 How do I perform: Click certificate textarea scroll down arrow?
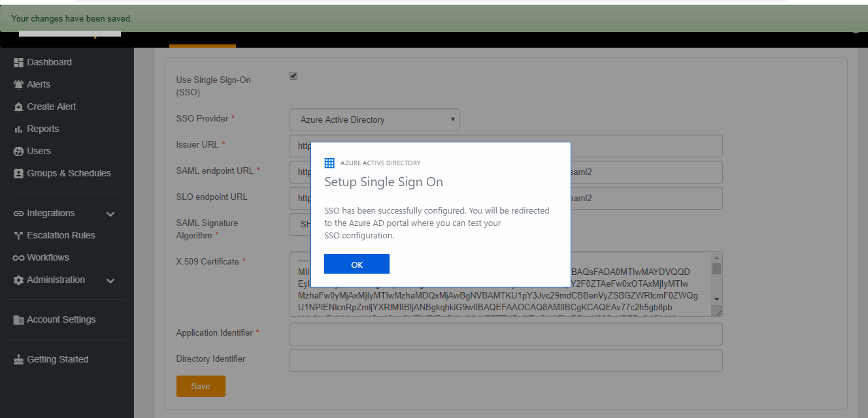(x=717, y=298)
